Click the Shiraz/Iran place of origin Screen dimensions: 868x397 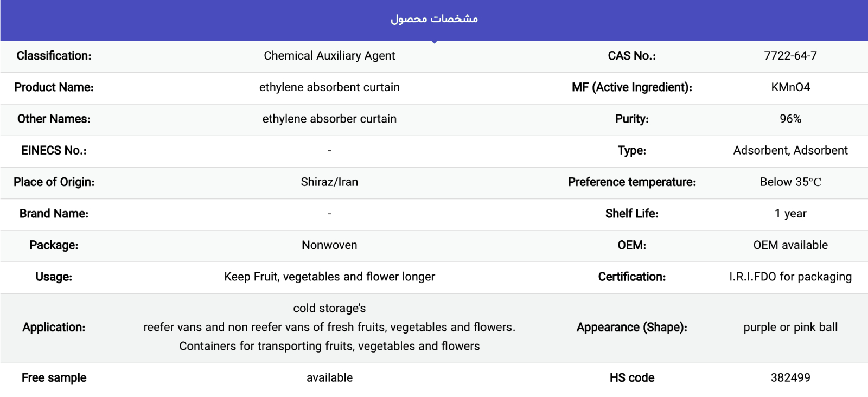coord(329,182)
